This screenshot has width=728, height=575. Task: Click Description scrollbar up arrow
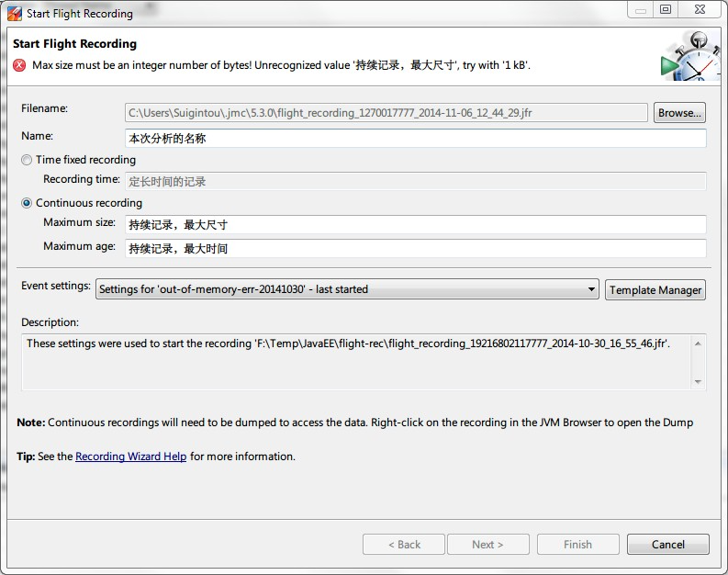(698, 344)
